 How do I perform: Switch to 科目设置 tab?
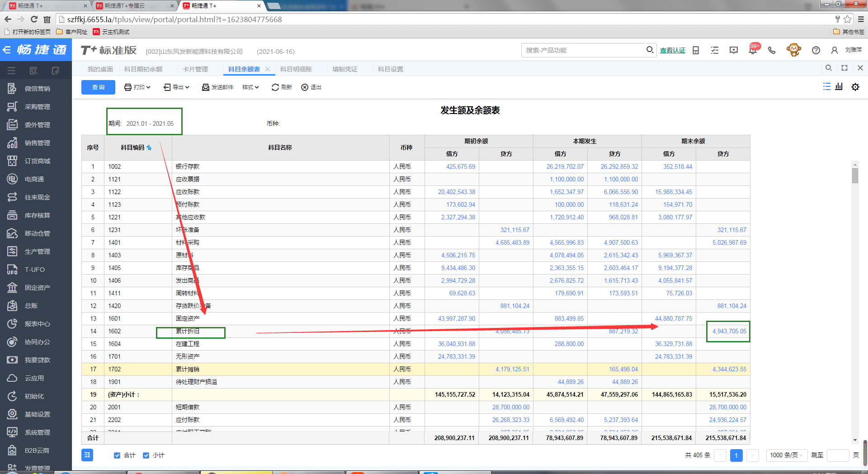391,69
